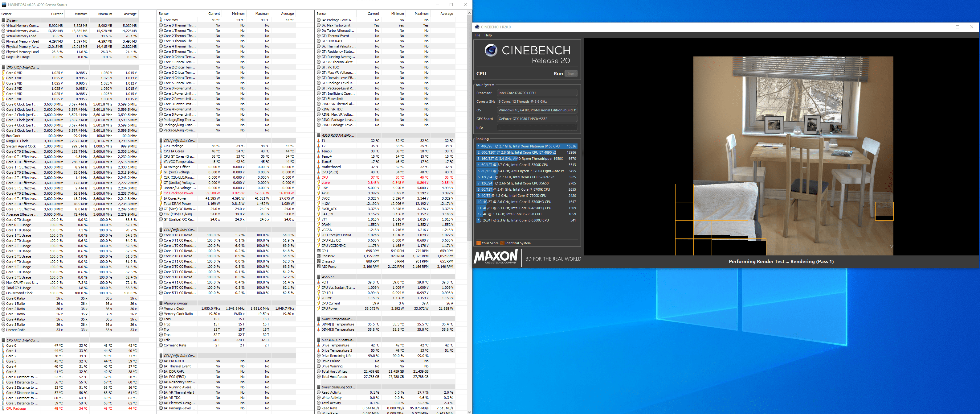
Task: Click the icon beside Command Rate
Action: [161, 346]
